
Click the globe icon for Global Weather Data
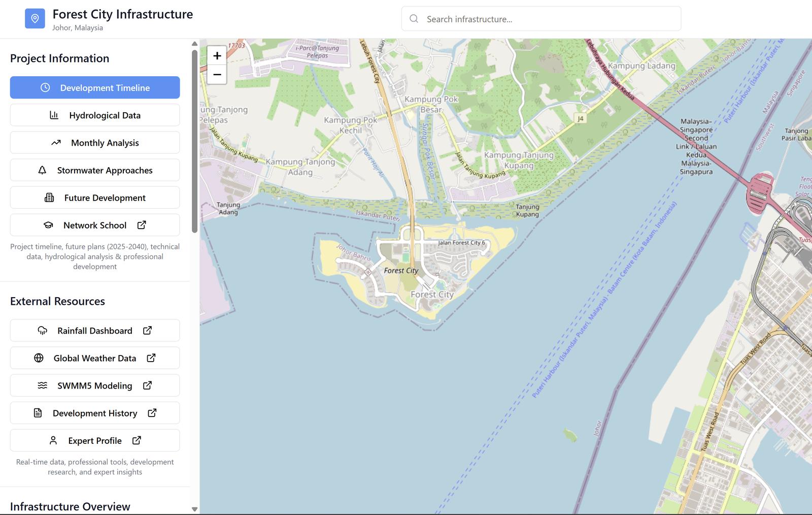click(x=39, y=358)
